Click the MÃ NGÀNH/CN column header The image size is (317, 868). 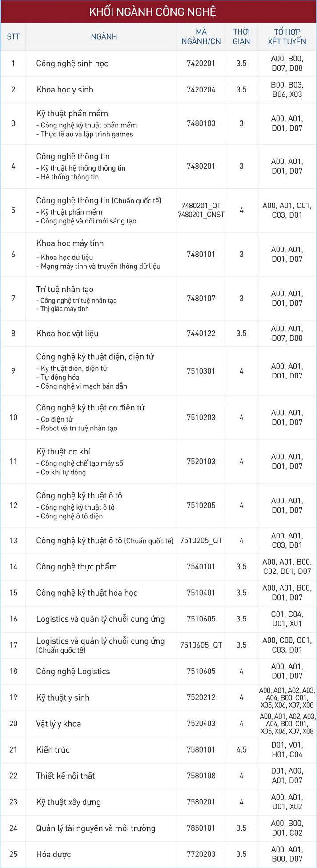[201, 36]
